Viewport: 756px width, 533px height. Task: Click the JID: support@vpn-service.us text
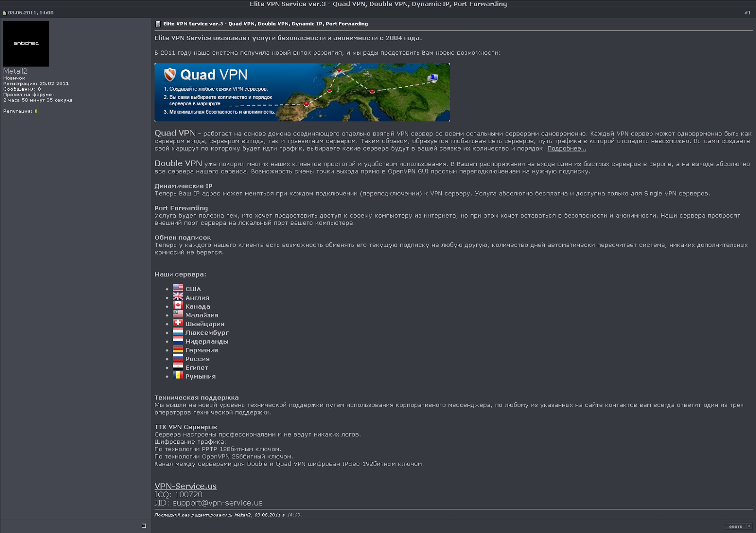(x=208, y=503)
